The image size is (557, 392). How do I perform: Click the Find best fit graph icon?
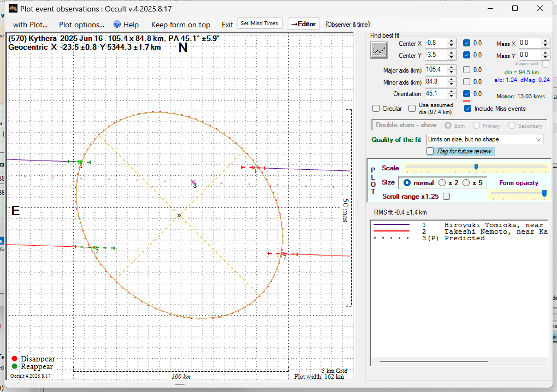(378, 50)
